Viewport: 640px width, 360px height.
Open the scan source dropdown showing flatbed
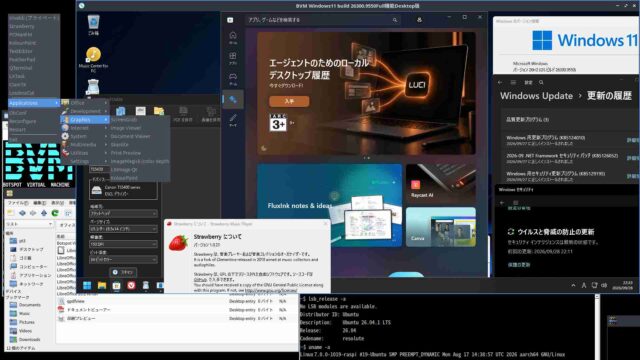point(123,213)
